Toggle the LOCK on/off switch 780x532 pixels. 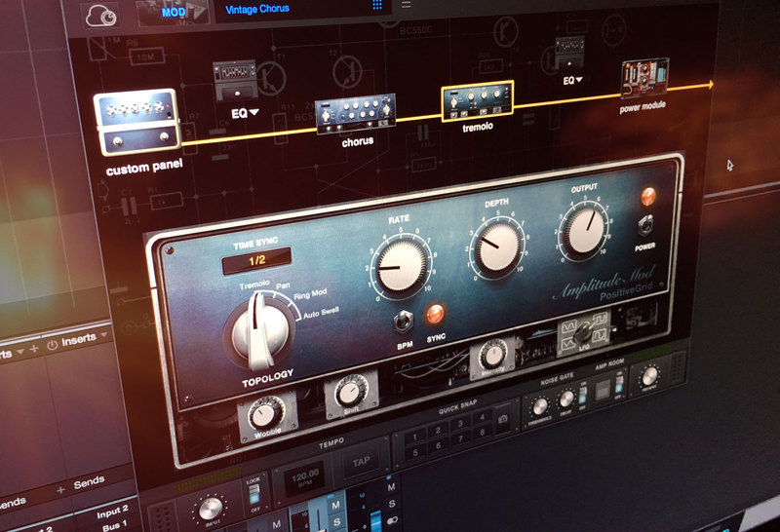click(254, 492)
